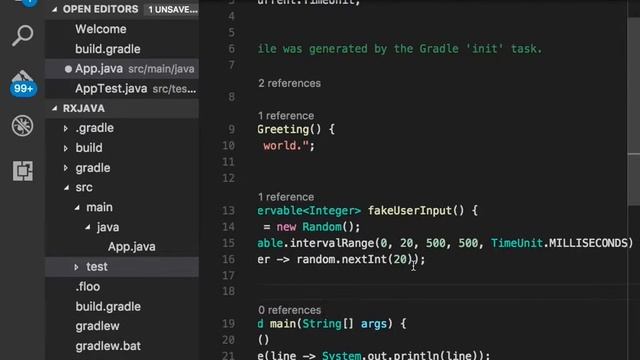Collapse the src folder
The width and height of the screenshot is (640, 360).
coord(67,188)
